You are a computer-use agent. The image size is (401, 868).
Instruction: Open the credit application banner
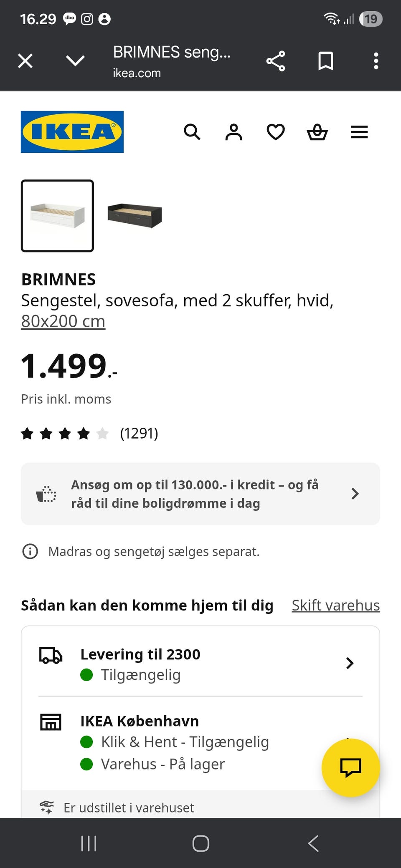(200, 494)
